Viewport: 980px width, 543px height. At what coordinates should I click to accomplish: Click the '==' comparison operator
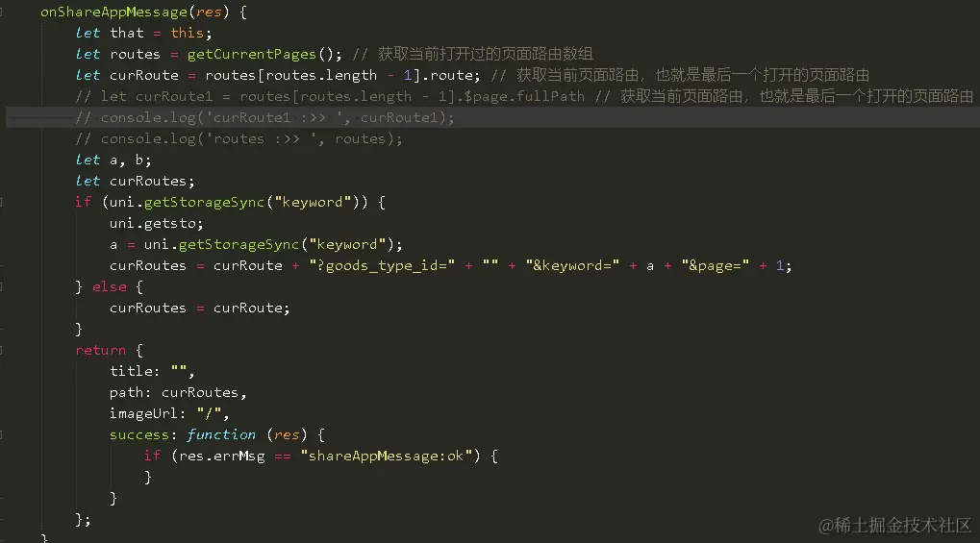click(283, 457)
